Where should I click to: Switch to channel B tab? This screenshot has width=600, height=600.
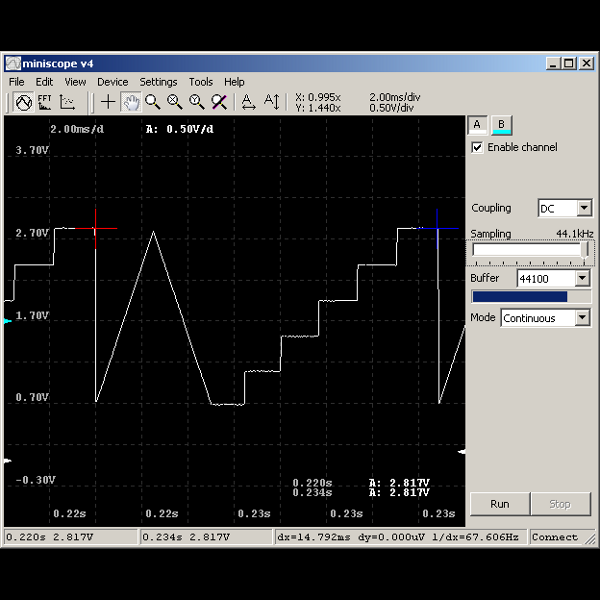[501, 125]
